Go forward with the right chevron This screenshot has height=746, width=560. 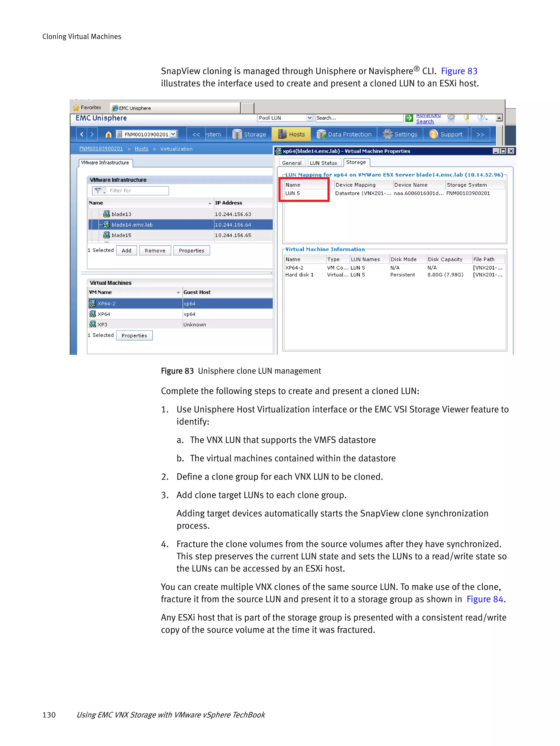coord(92,134)
